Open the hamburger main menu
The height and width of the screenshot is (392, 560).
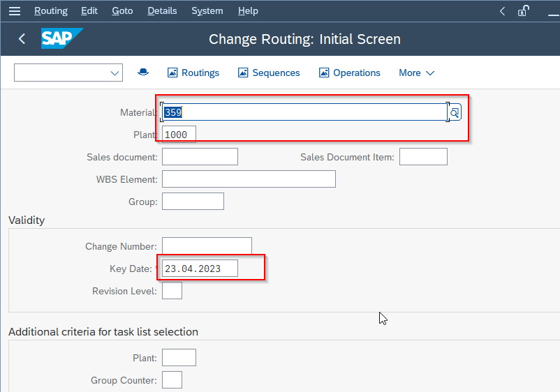15,11
